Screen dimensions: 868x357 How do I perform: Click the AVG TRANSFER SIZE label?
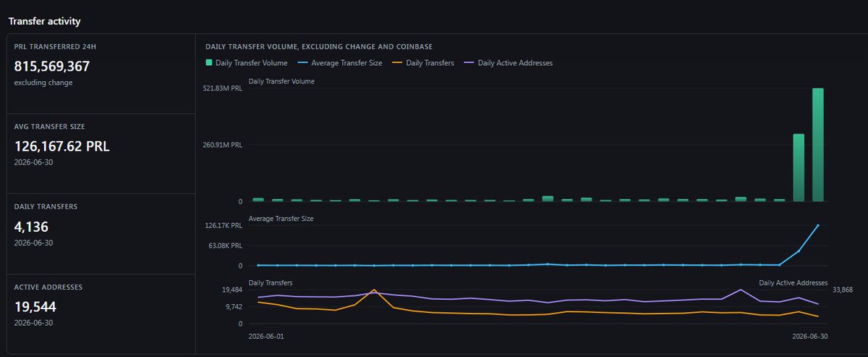(49, 126)
